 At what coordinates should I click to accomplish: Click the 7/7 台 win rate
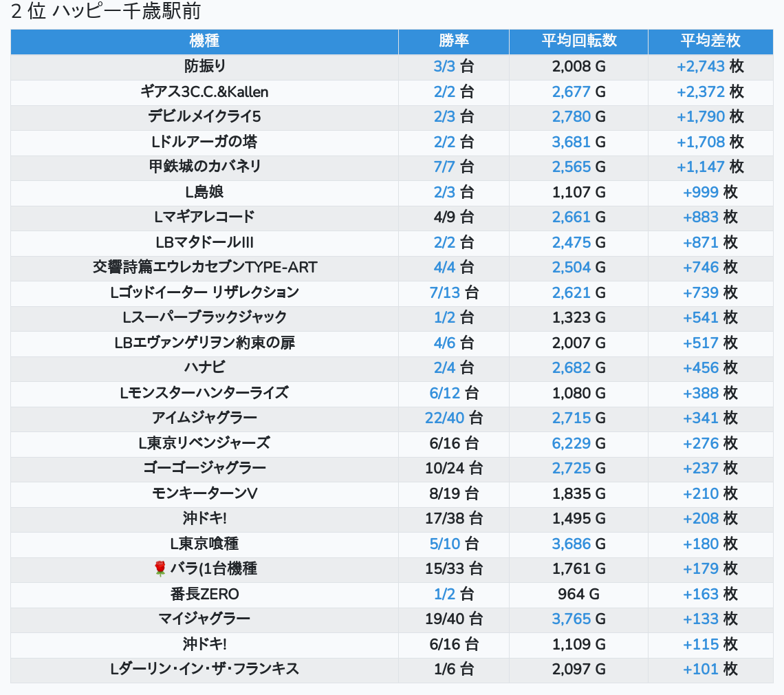pos(453,167)
